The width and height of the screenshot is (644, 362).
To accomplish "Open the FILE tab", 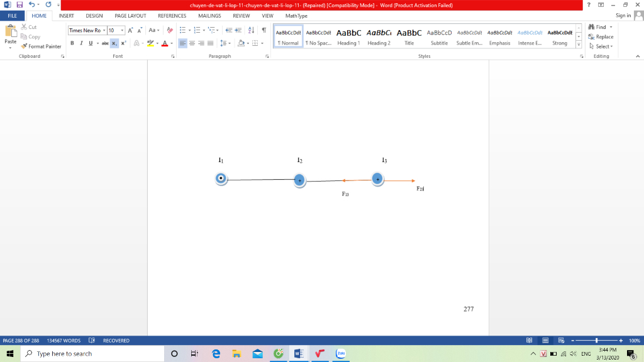I will tap(13, 16).
